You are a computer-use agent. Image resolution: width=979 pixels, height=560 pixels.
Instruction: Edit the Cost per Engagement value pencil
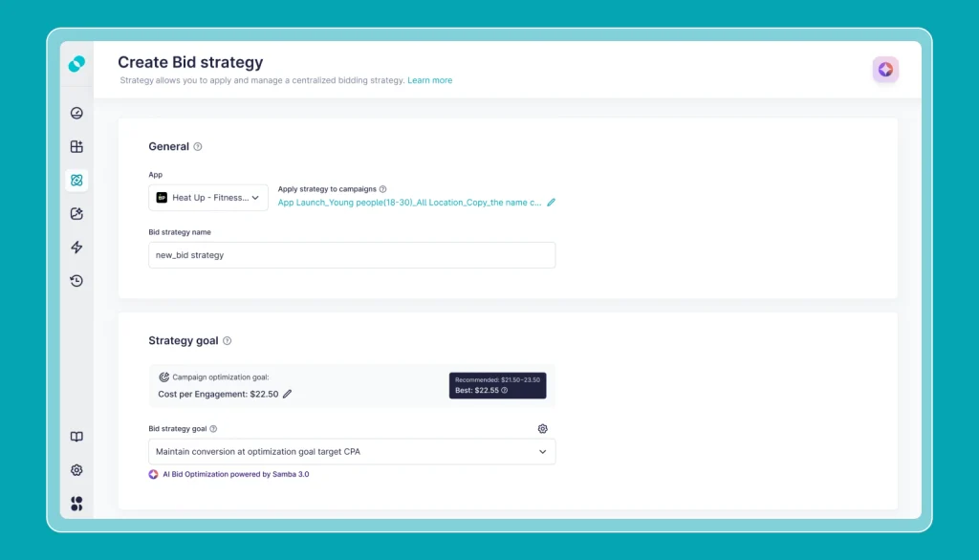point(287,394)
